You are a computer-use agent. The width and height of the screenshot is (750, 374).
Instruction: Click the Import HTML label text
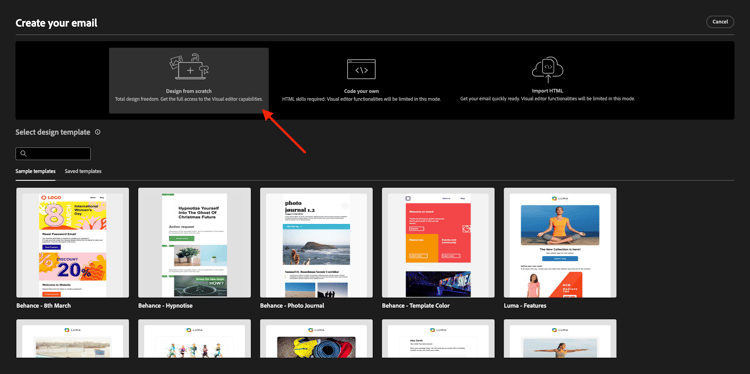[x=547, y=91]
